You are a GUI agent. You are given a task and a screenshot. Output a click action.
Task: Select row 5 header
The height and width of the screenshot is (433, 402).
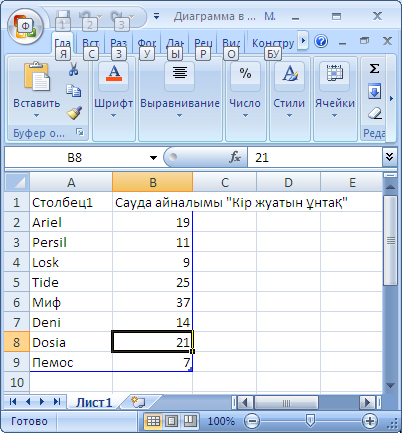(x=17, y=282)
